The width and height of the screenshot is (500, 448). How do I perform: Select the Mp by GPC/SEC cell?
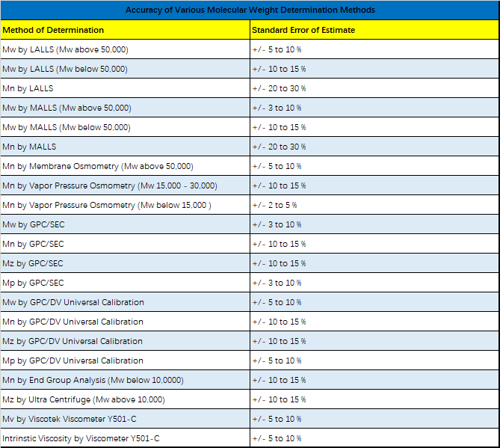(x=125, y=283)
